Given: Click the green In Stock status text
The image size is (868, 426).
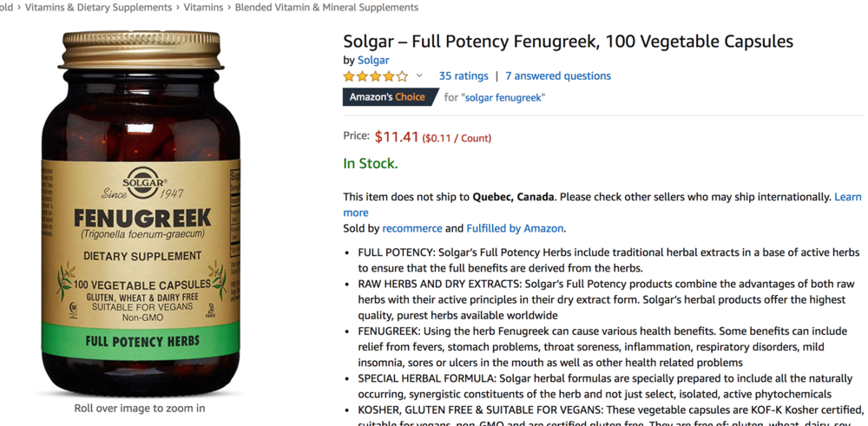Looking at the screenshot, I should click(x=371, y=163).
